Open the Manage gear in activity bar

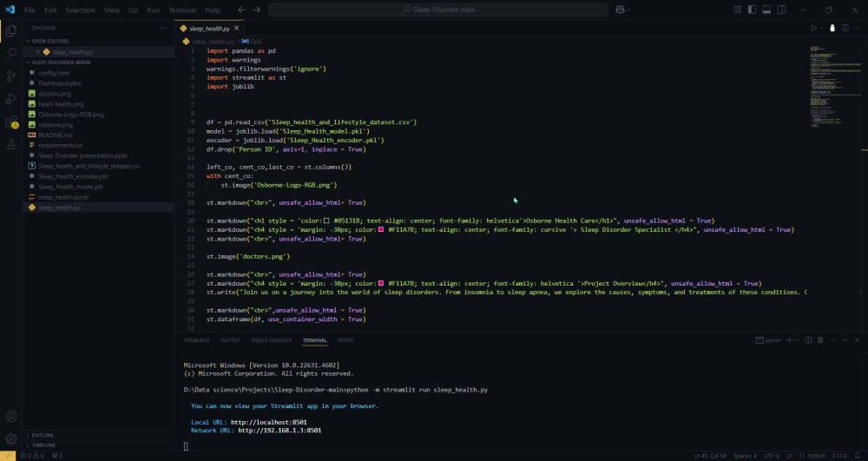click(11, 439)
